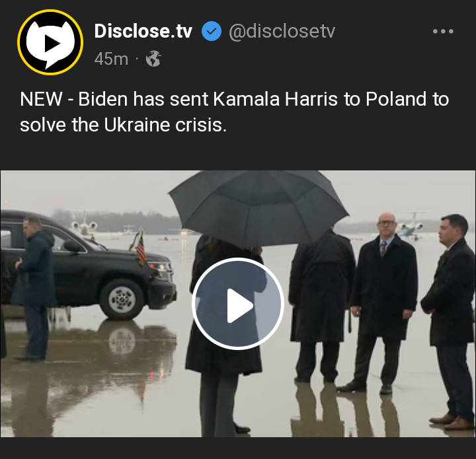Open the Disclose.tv profile avatar

pos(50,42)
